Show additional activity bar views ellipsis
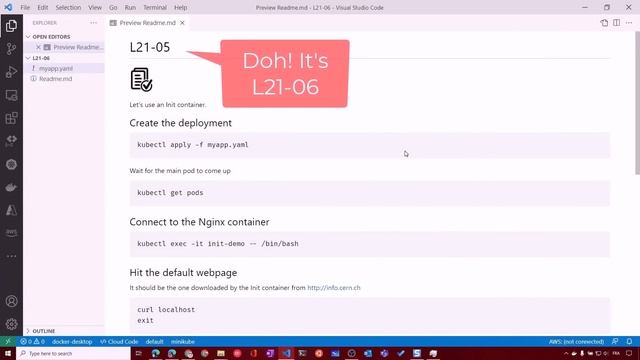 11,256
